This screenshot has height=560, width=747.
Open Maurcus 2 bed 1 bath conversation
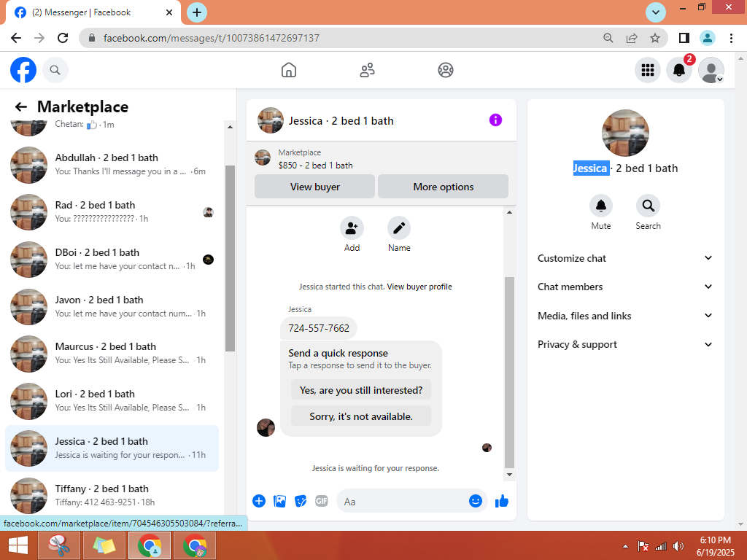click(x=112, y=354)
